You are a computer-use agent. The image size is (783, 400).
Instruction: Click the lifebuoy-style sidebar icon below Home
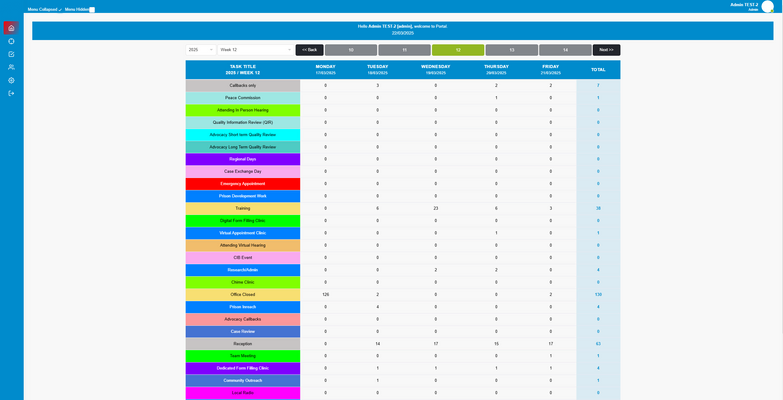pos(11,41)
